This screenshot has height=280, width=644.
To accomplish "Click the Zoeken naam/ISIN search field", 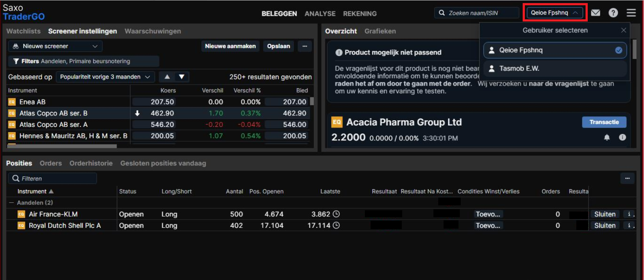I will (x=477, y=13).
